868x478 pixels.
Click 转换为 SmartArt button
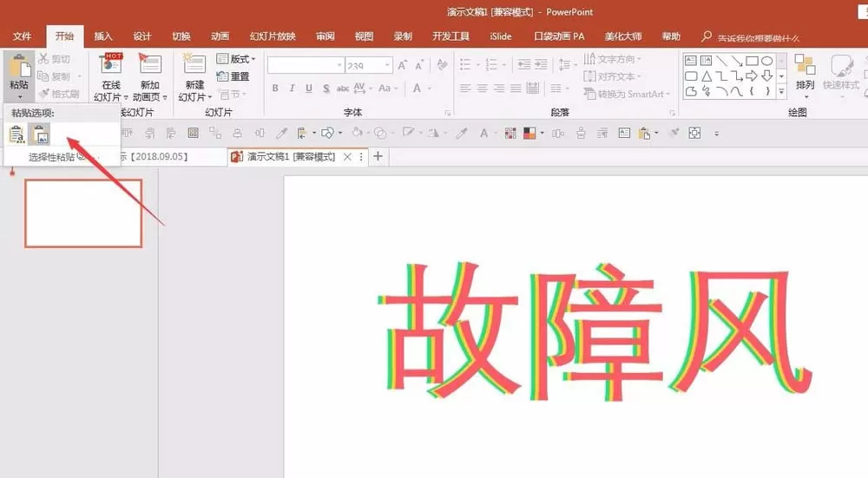pyautogui.click(x=627, y=94)
